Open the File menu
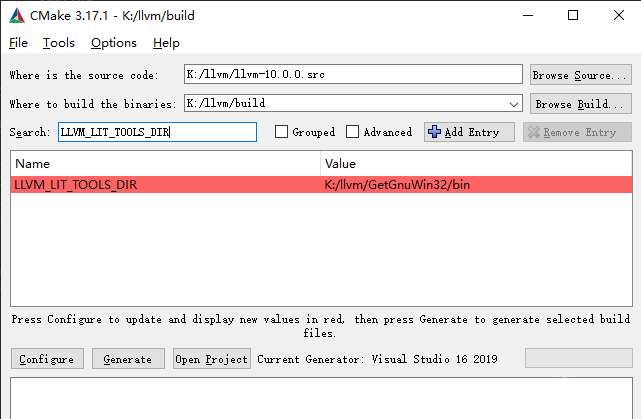Screen dimensions: 641x419 18,43
